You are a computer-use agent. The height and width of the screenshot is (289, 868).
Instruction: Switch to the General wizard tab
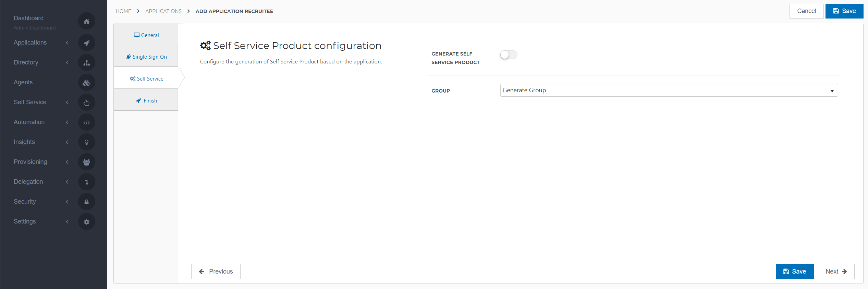click(146, 35)
